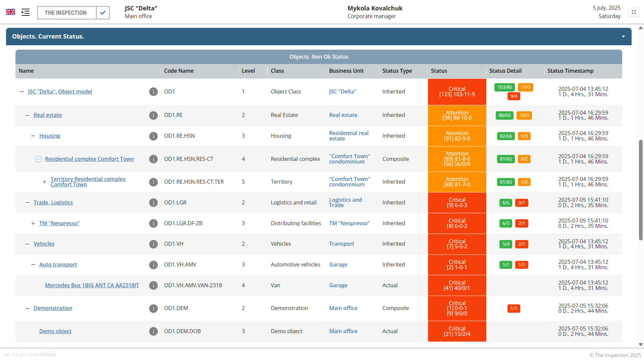Viewport: 644px width, 362px height.
Task: Expand the Territory Residential complex node
Action: pos(44,182)
